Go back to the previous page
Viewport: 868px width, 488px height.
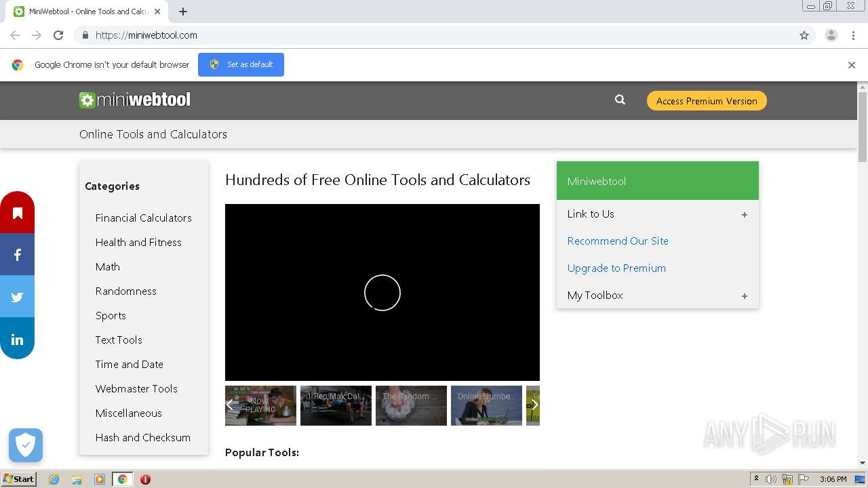(x=15, y=35)
